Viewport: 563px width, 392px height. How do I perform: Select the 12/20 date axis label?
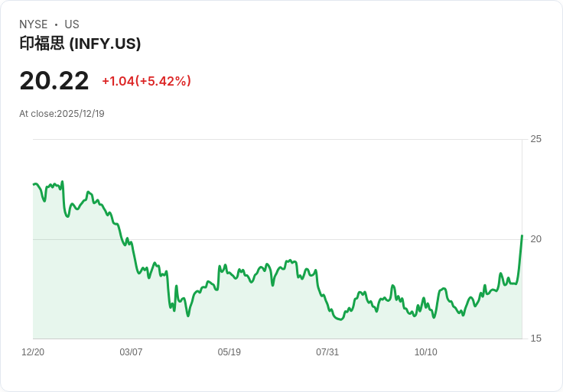click(33, 352)
